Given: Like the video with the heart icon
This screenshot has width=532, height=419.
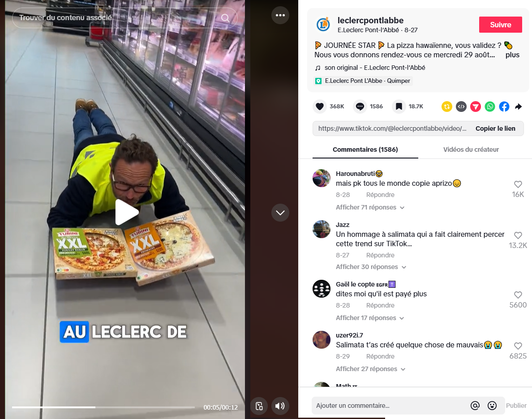Looking at the screenshot, I should pos(320,107).
